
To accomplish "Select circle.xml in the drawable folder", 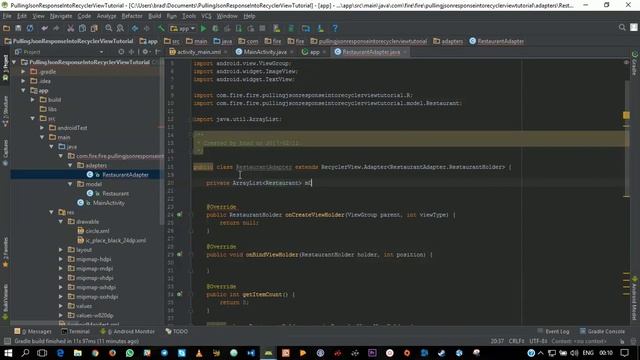I will [97, 231].
